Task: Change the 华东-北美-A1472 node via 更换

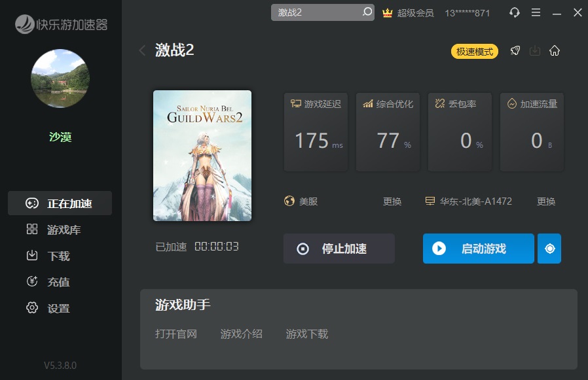Action: [x=546, y=201]
